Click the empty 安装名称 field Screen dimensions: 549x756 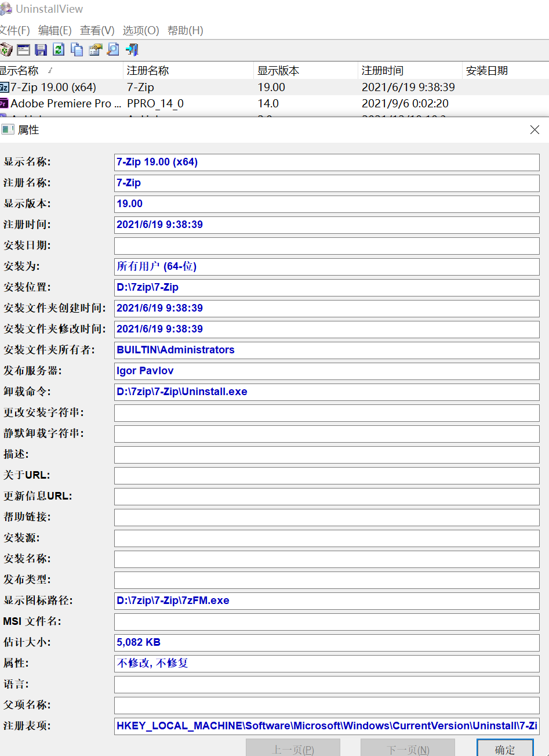[x=327, y=559]
